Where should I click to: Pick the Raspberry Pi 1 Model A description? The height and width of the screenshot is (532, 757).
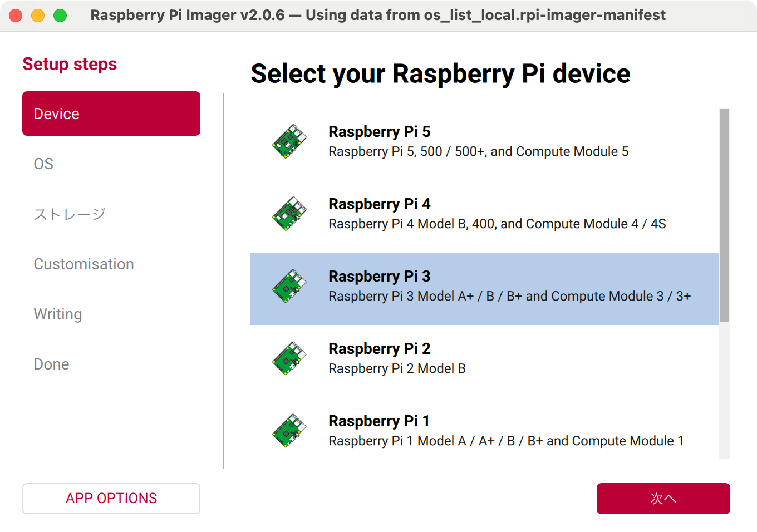506,441
